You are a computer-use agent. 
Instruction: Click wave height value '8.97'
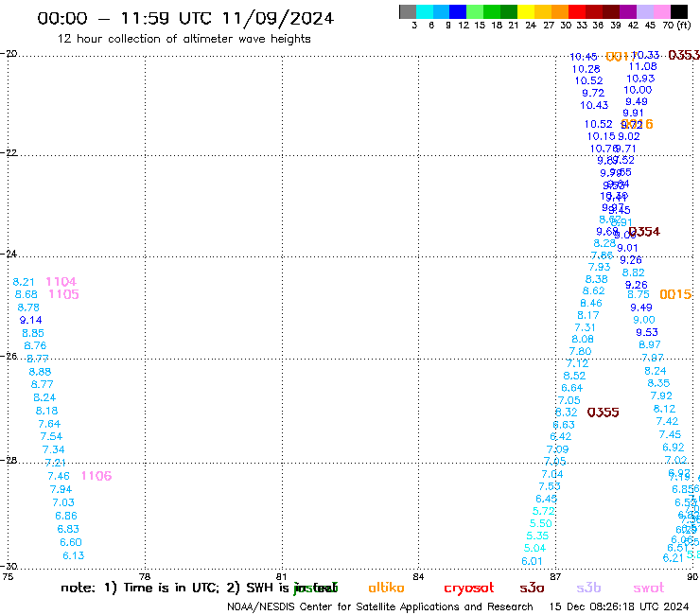650,344
